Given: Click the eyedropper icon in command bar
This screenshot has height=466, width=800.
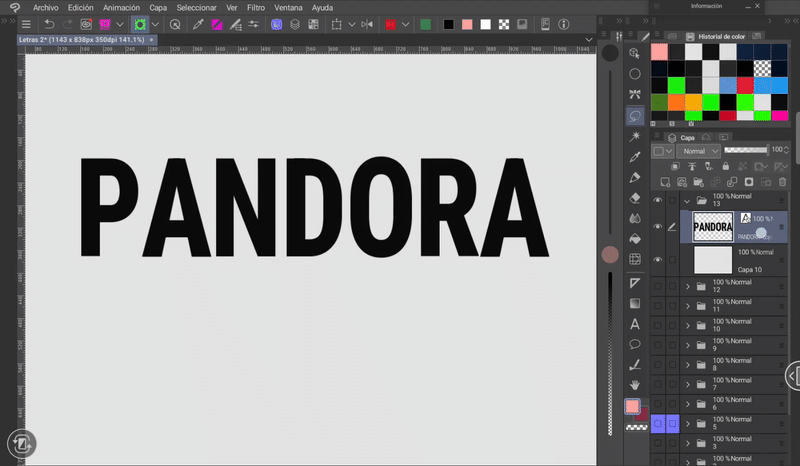Looking at the screenshot, I should click(198, 24).
